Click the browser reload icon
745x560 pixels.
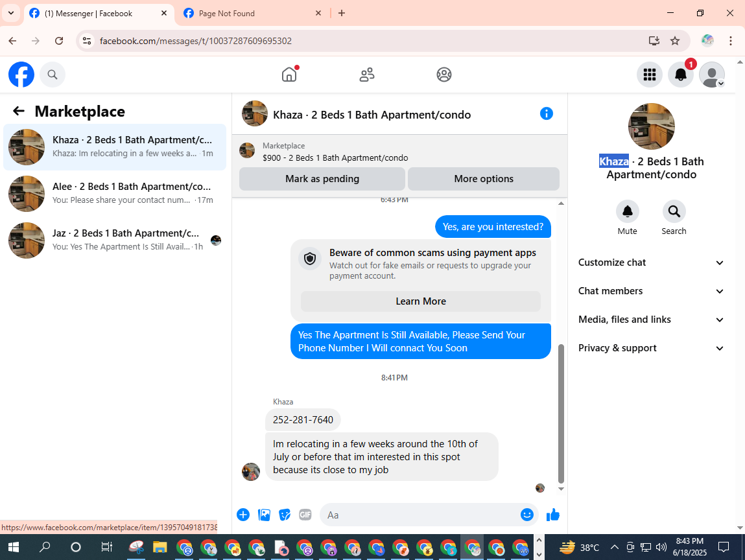click(x=59, y=41)
